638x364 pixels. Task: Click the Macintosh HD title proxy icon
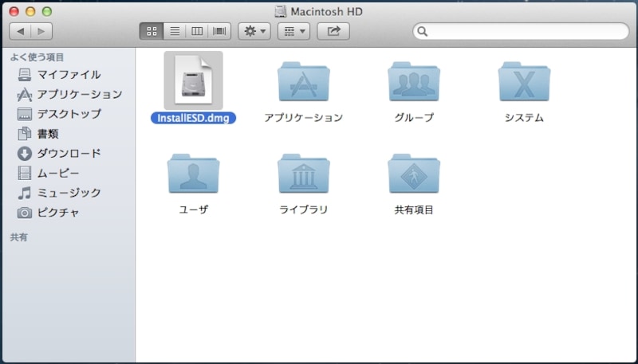[281, 11]
